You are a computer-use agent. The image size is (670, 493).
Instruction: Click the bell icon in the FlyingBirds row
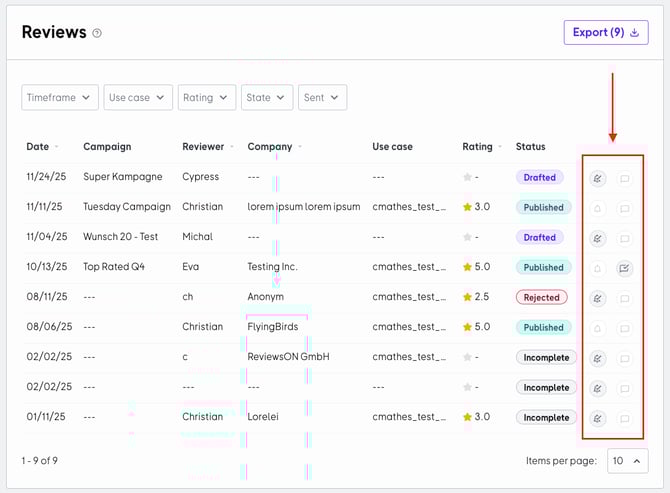click(598, 328)
